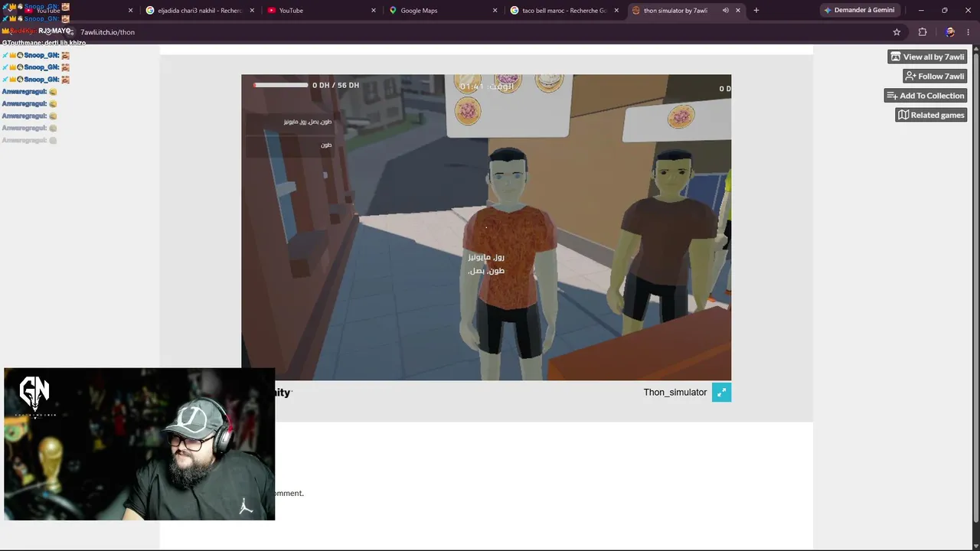
Task: Close the Google Maps tab
Action: 495,10
